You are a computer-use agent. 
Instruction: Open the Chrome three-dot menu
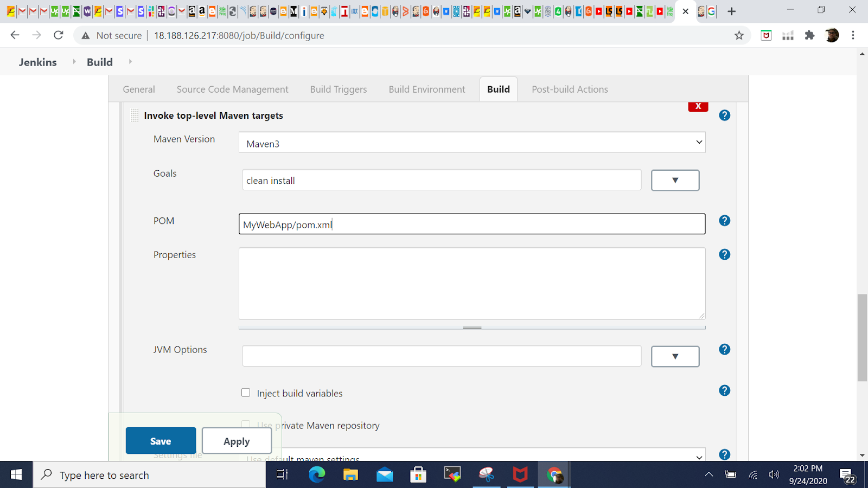click(853, 35)
